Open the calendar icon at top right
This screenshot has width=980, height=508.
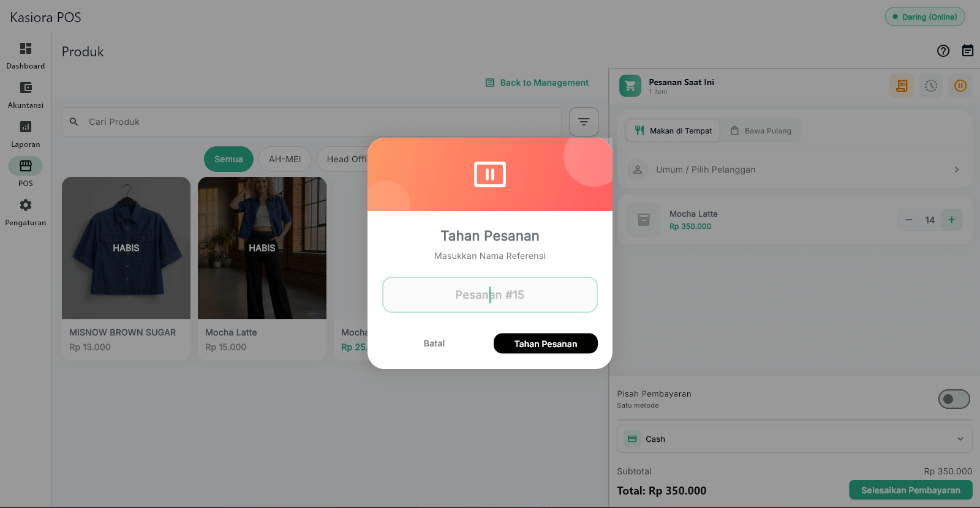pyautogui.click(x=968, y=51)
